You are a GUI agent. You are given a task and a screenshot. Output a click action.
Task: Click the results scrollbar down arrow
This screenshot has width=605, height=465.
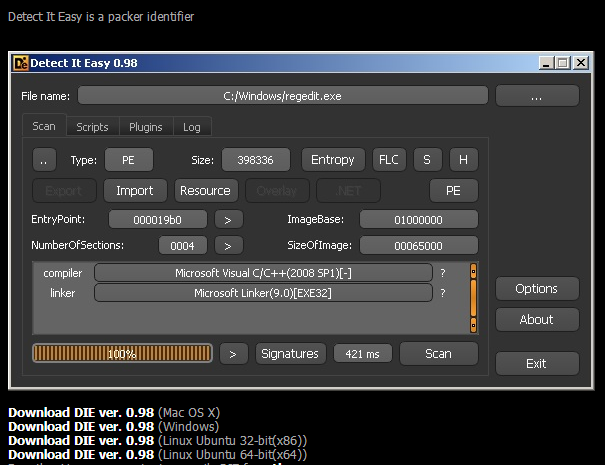(x=473, y=325)
